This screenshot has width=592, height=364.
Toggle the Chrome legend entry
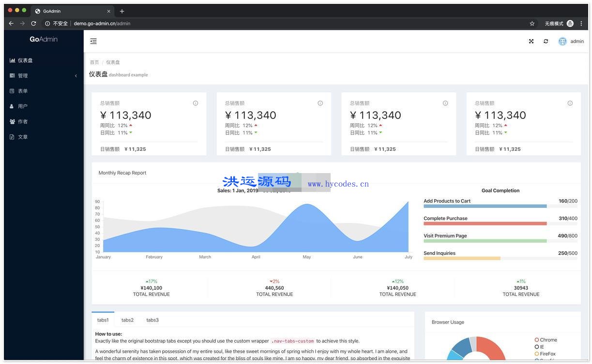tap(546, 340)
